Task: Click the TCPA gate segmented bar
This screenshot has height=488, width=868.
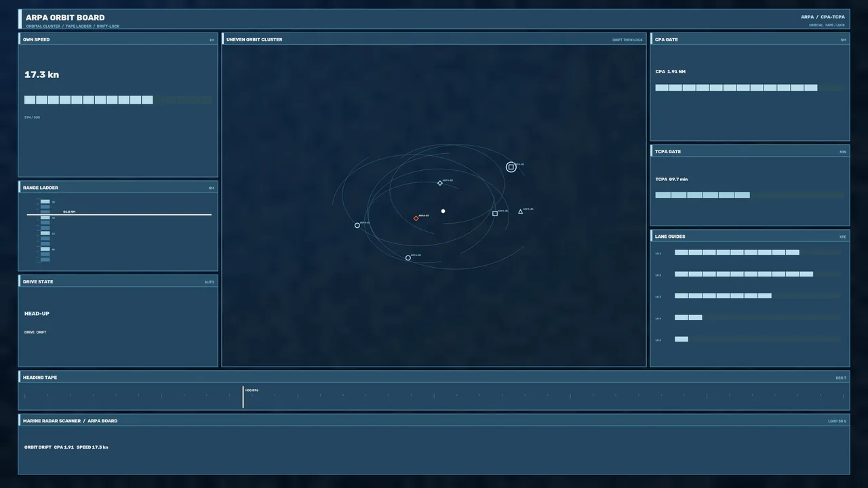Action: pyautogui.click(x=750, y=195)
